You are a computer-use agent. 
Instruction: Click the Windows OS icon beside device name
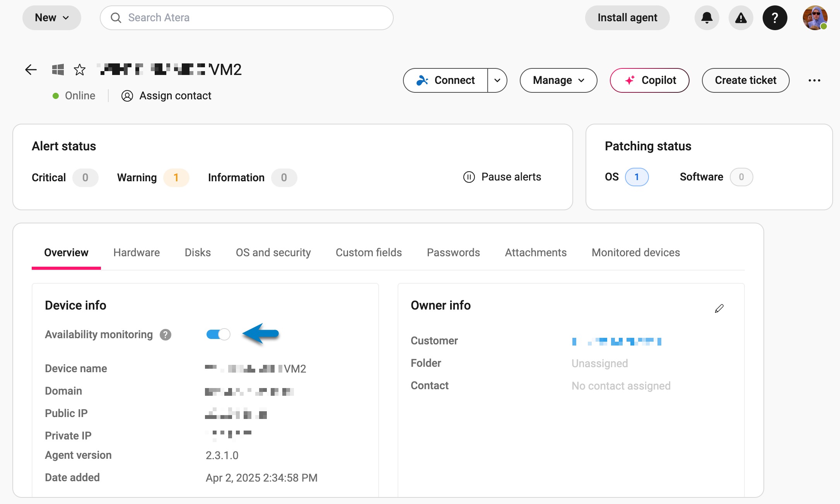pyautogui.click(x=58, y=70)
